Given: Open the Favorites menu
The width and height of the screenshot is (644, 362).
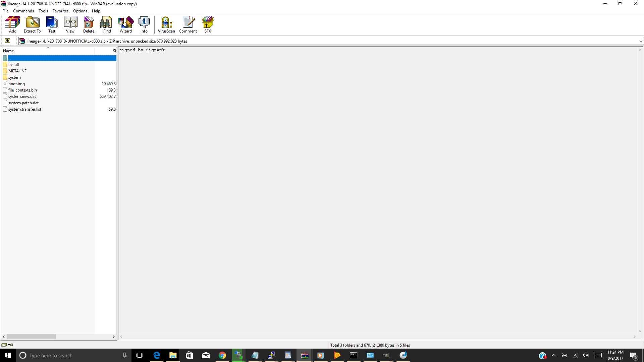Looking at the screenshot, I should [x=60, y=11].
